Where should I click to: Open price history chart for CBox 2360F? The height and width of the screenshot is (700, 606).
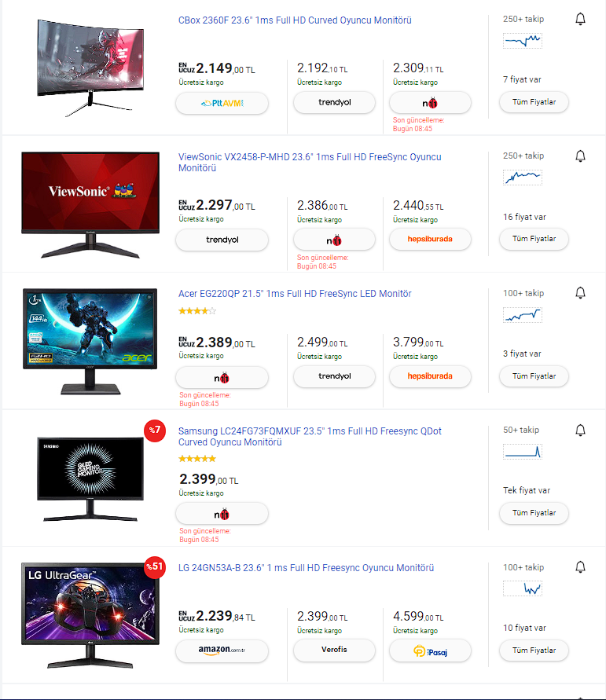pos(523,41)
